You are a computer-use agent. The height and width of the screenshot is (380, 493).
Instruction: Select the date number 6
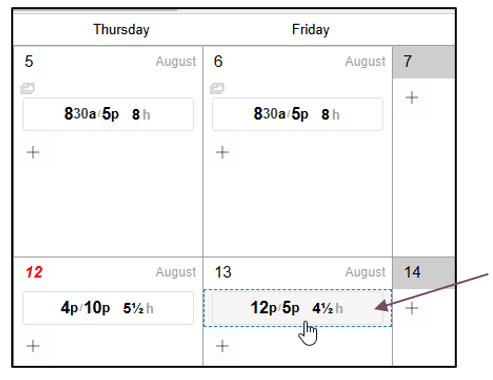pyautogui.click(x=218, y=61)
